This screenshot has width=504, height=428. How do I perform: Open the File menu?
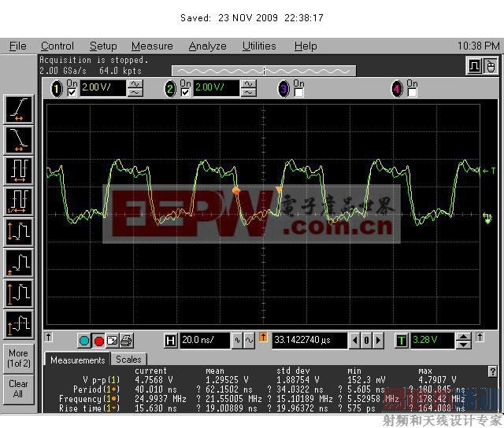click(x=17, y=46)
